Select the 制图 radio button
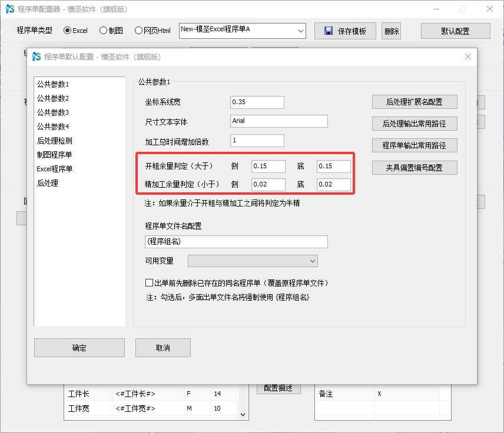The height and width of the screenshot is (433, 504). click(x=103, y=31)
